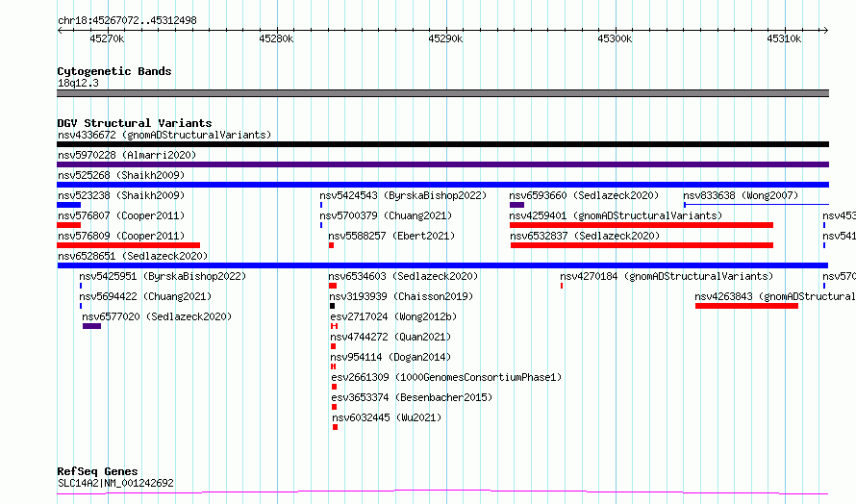This screenshot has width=856, height=504.
Task: Select the red nsv6532837 variant bar
Action: (642, 245)
